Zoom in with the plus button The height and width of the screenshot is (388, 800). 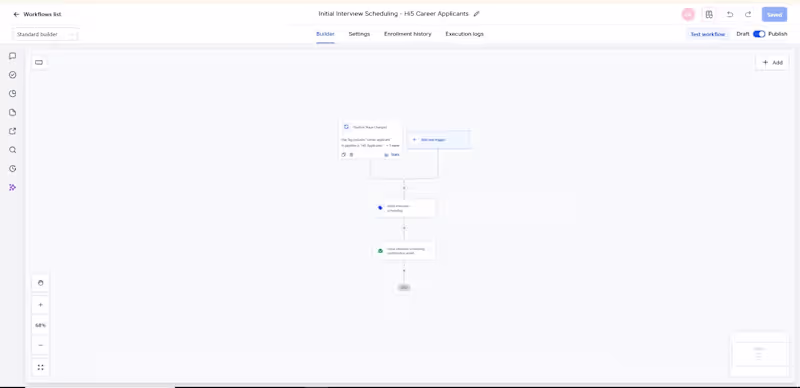pos(41,305)
